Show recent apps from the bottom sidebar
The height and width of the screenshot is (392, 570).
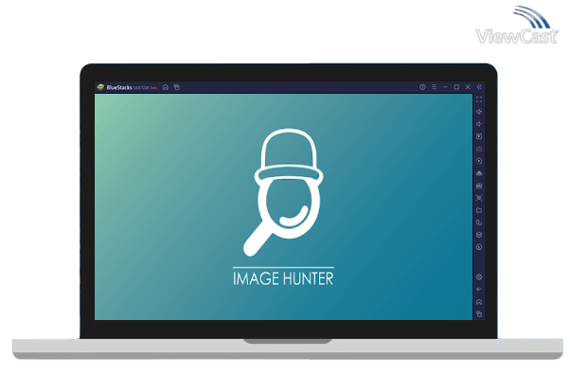pos(479,314)
